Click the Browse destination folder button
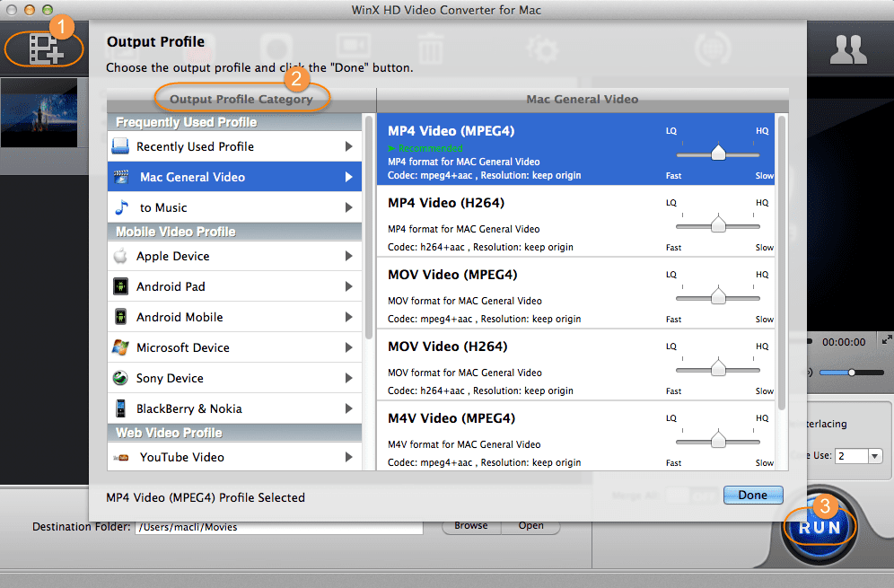The image size is (894, 588). [470, 526]
